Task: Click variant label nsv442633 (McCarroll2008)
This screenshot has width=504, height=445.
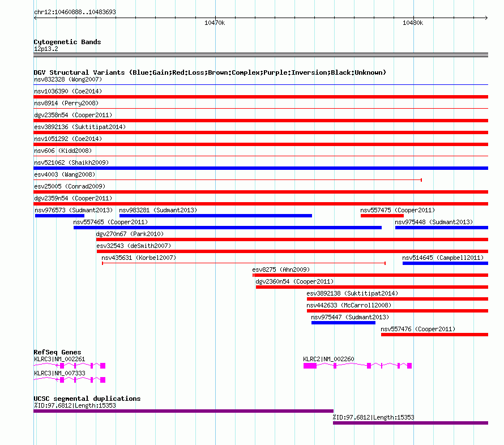Action: click(349, 305)
